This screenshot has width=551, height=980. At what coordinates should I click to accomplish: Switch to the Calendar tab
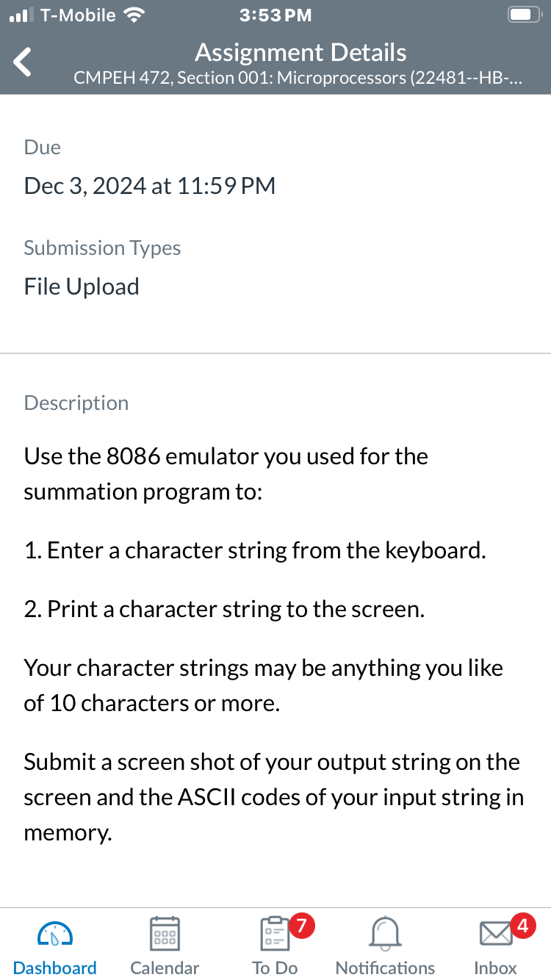pos(165,968)
